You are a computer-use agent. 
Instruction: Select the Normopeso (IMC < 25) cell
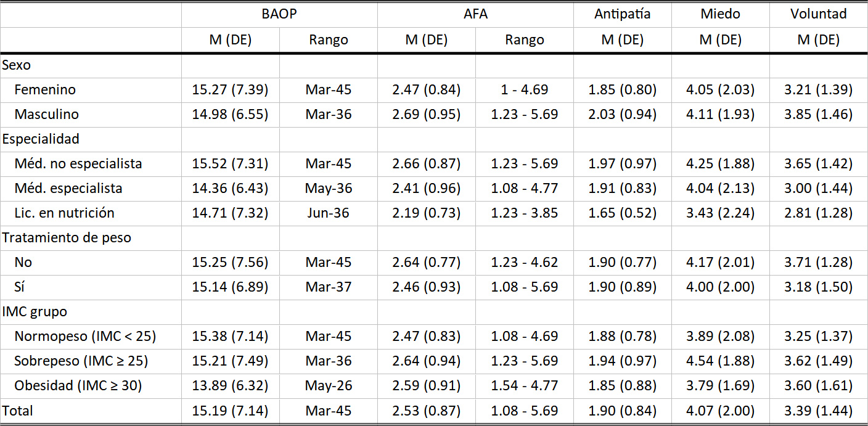point(85,336)
